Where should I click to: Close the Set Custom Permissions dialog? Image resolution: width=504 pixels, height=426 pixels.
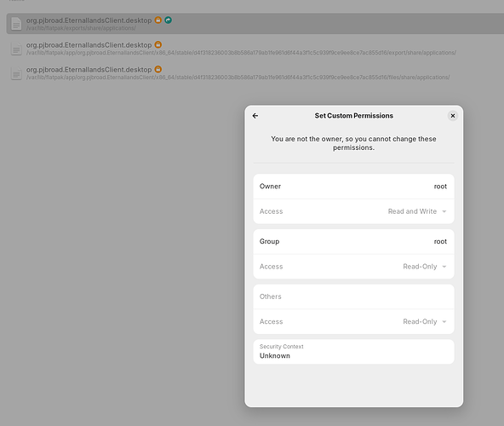[x=453, y=116]
